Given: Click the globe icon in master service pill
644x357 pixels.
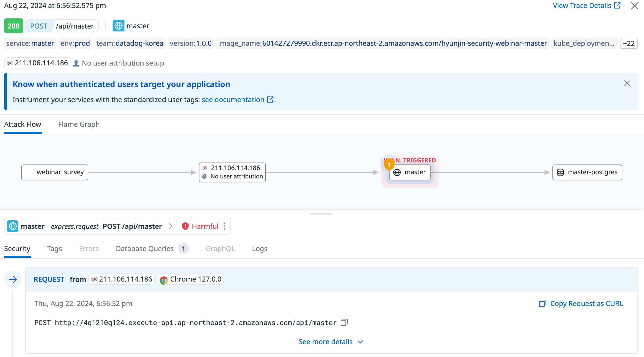Looking at the screenshot, I should [118, 26].
